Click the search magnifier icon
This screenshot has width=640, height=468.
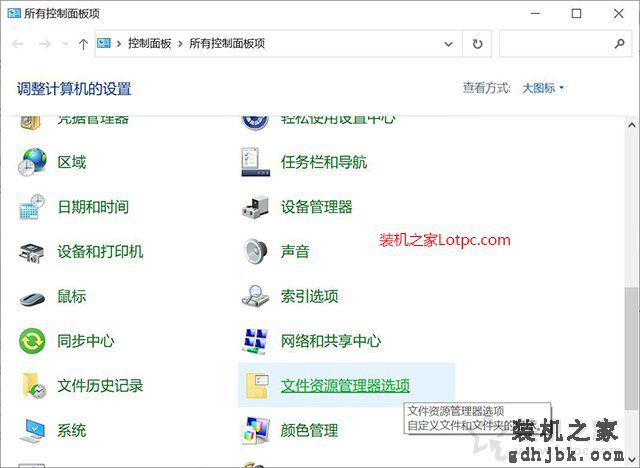[x=619, y=43]
